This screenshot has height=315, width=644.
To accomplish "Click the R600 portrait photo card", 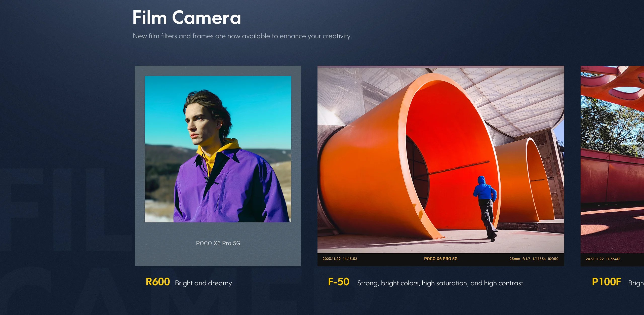I will coord(218,166).
